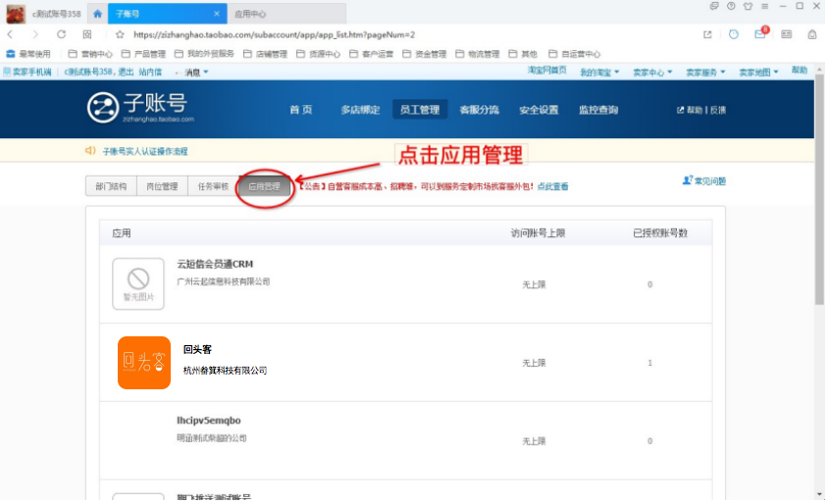The width and height of the screenshot is (828, 504).
Task: Switch to the 应用中心 browser tab
Action: click(x=250, y=15)
